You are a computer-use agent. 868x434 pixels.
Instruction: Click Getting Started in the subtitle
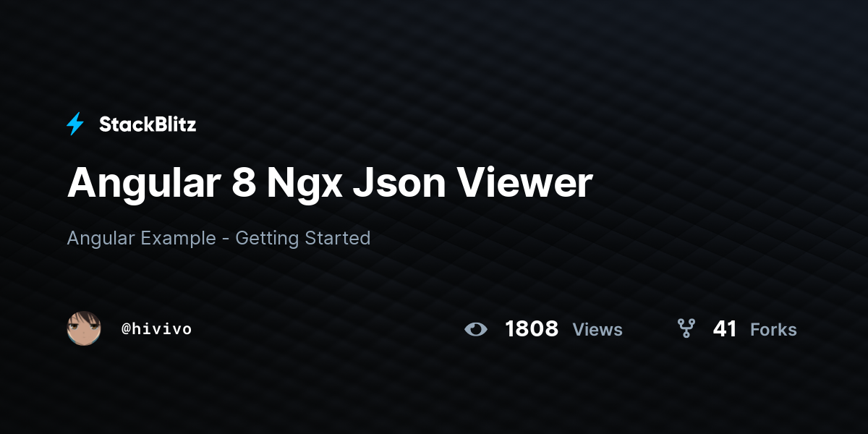pyautogui.click(x=303, y=239)
